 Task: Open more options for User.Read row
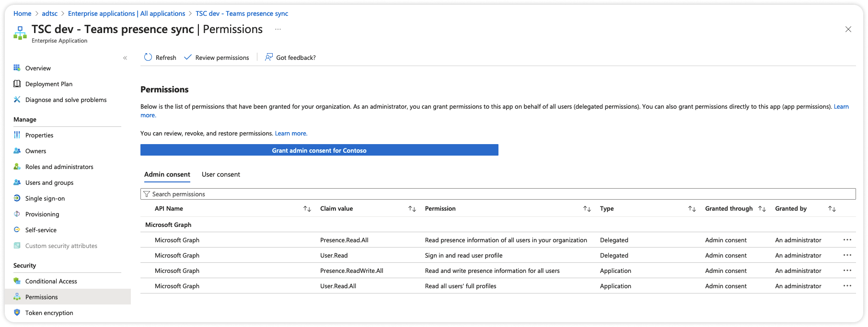click(847, 255)
